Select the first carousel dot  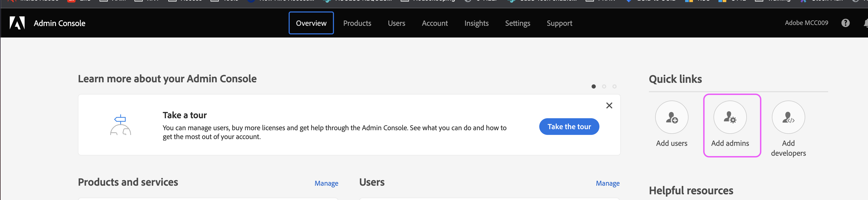(x=593, y=86)
